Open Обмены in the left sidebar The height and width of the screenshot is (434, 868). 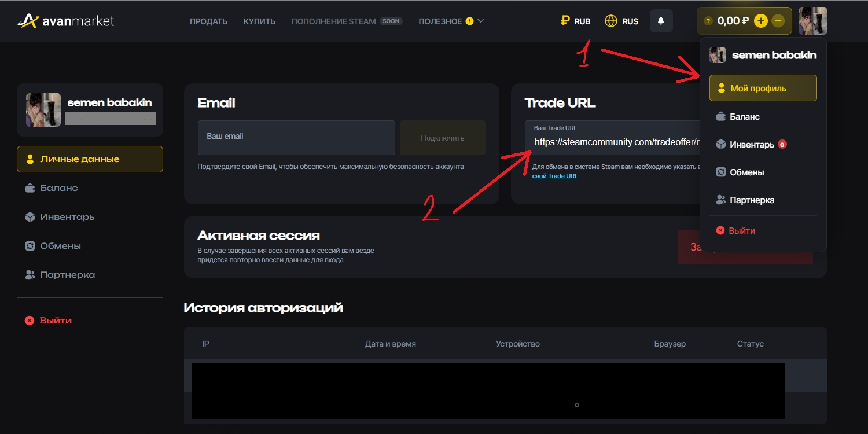click(x=60, y=246)
